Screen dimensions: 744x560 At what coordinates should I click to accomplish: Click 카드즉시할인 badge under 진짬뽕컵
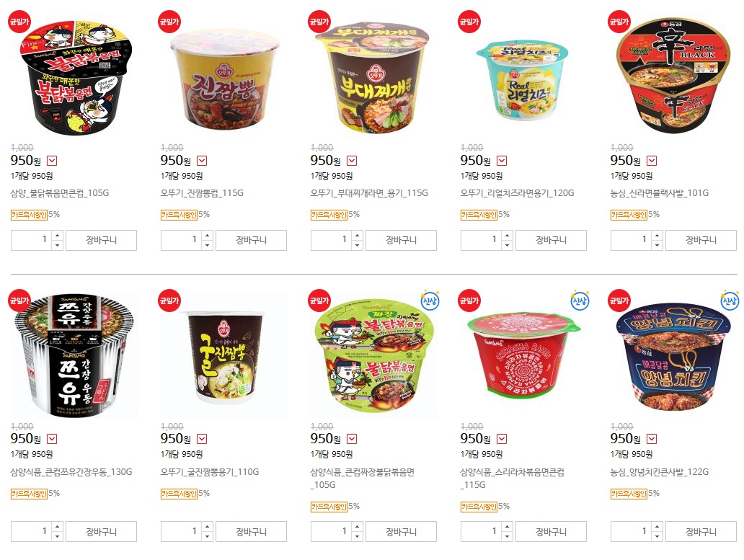coord(179,215)
